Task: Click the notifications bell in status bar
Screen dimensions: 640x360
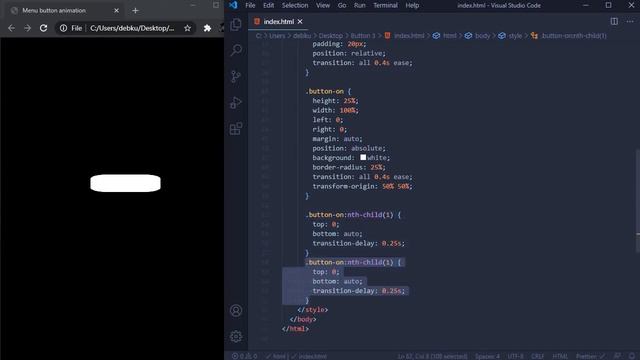Action: pyautogui.click(x=632, y=356)
